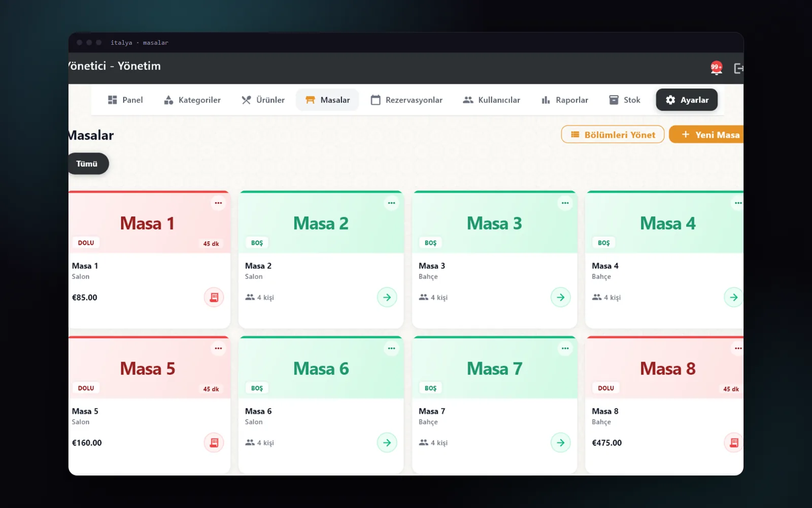Screen dimensions: 812x508
Task: Open the notification bell with 99+ badge
Action: (716, 68)
